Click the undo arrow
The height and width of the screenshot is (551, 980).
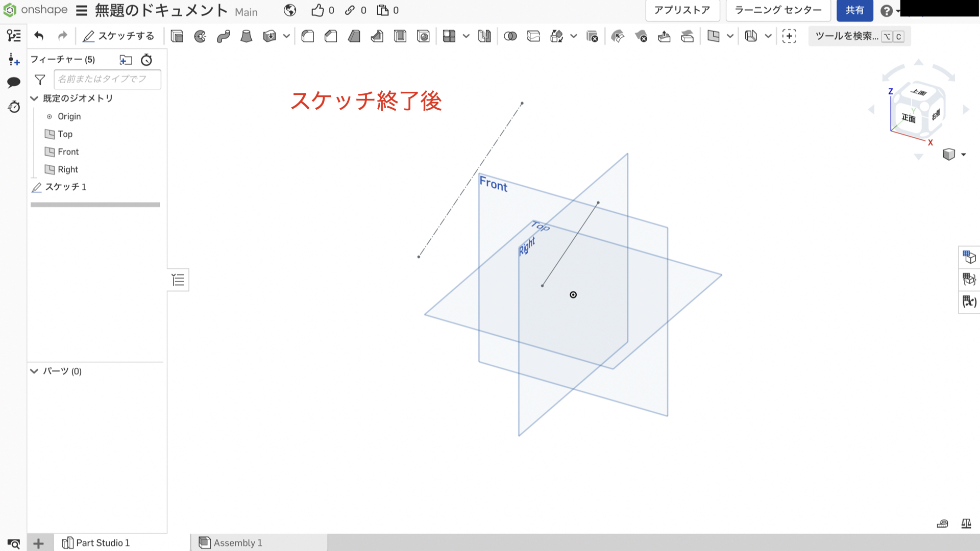pos(39,36)
